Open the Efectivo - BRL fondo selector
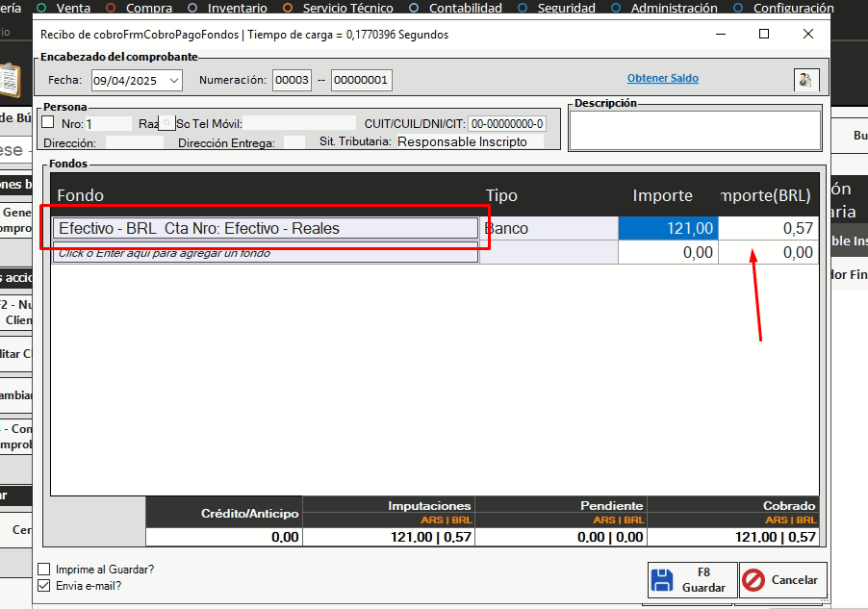 [x=265, y=229]
